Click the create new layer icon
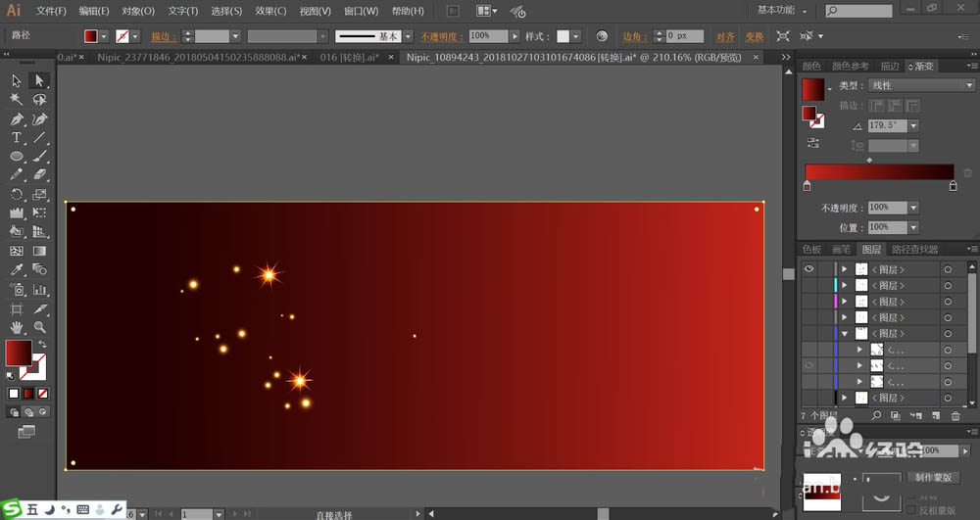Screen dimensions: 980x520 pyautogui.click(x=936, y=415)
